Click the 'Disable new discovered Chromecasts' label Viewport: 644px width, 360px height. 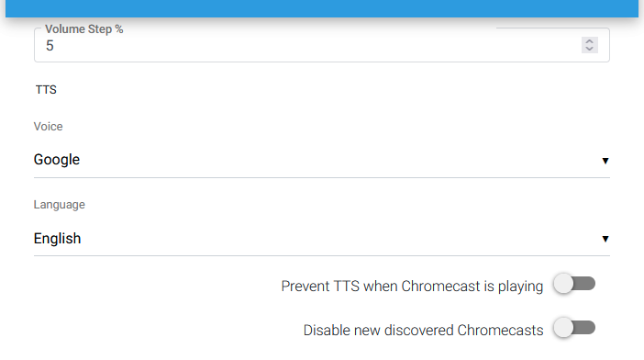point(423,330)
